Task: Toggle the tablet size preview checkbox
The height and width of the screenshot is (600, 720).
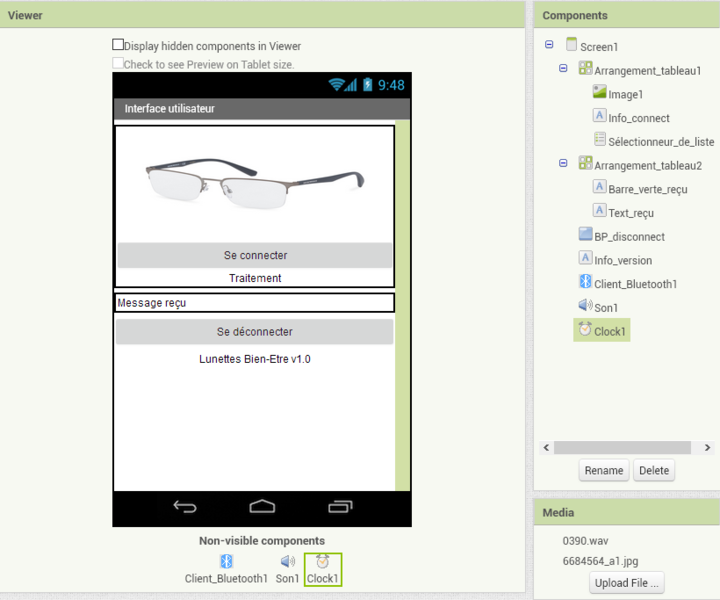Action: tap(118, 63)
